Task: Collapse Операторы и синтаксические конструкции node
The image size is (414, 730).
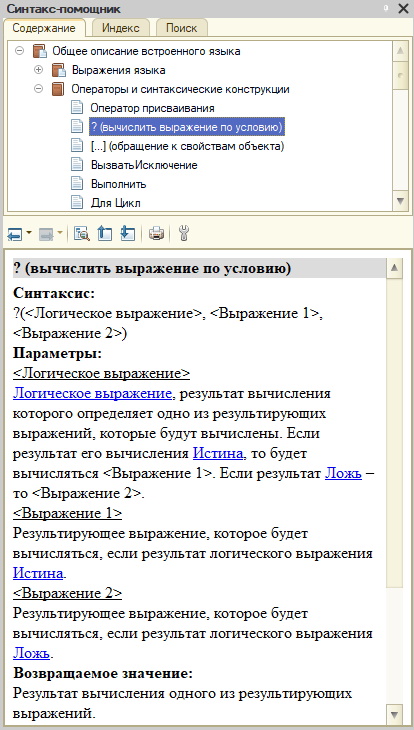Action: [x=39, y=89]
